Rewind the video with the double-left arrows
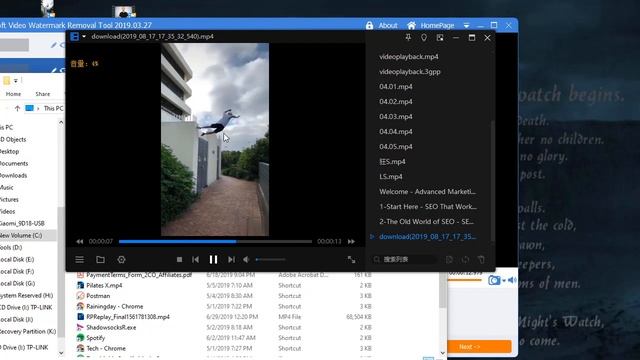Viewport: 640px width, 360px height. click(x=80, y=242)
